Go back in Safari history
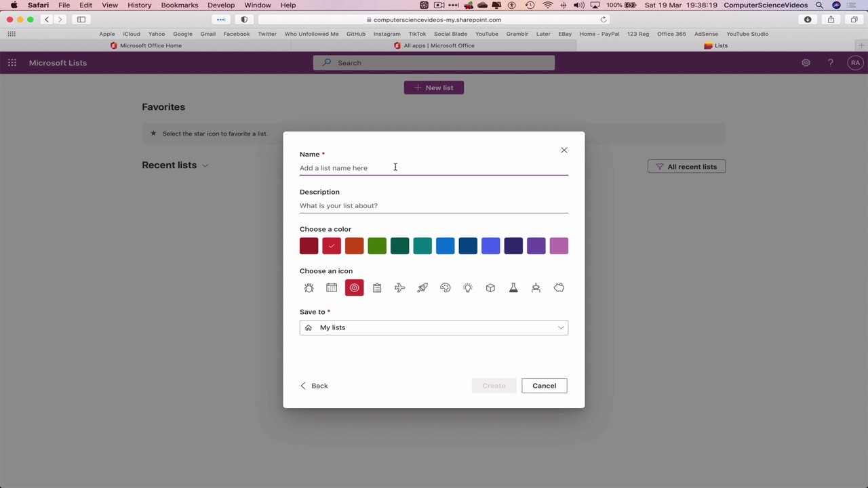The height and width of the screenshot is (488, 868). pos(47,20)
